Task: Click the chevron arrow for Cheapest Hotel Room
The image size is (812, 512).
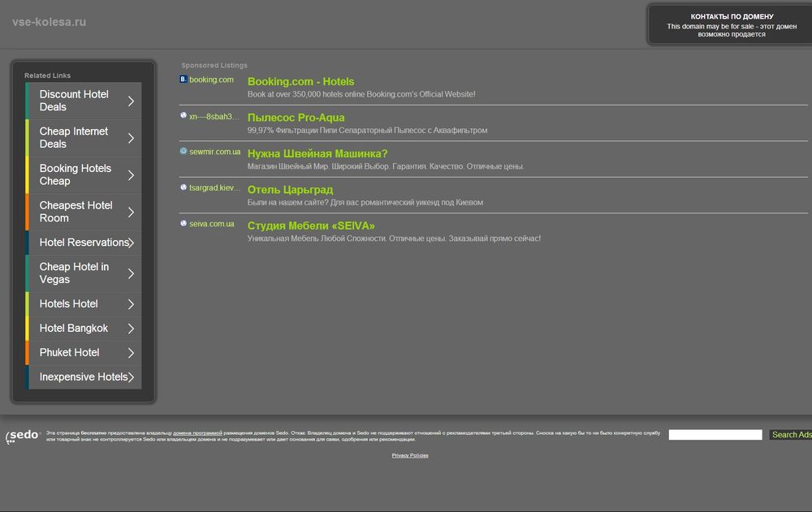Action: coord(131,213)
